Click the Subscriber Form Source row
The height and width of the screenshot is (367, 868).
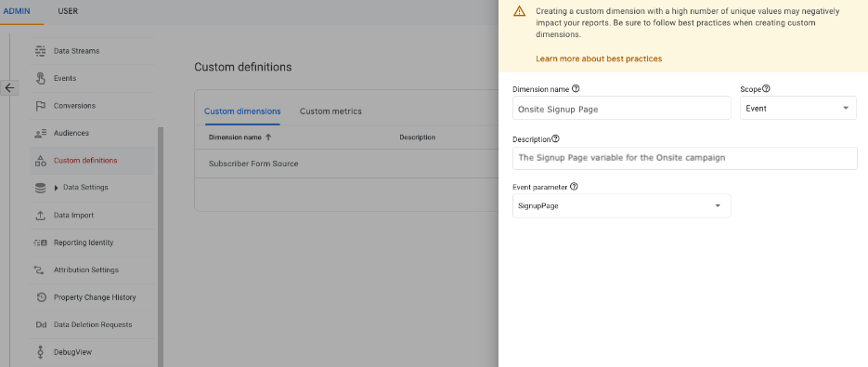point(346,164)
